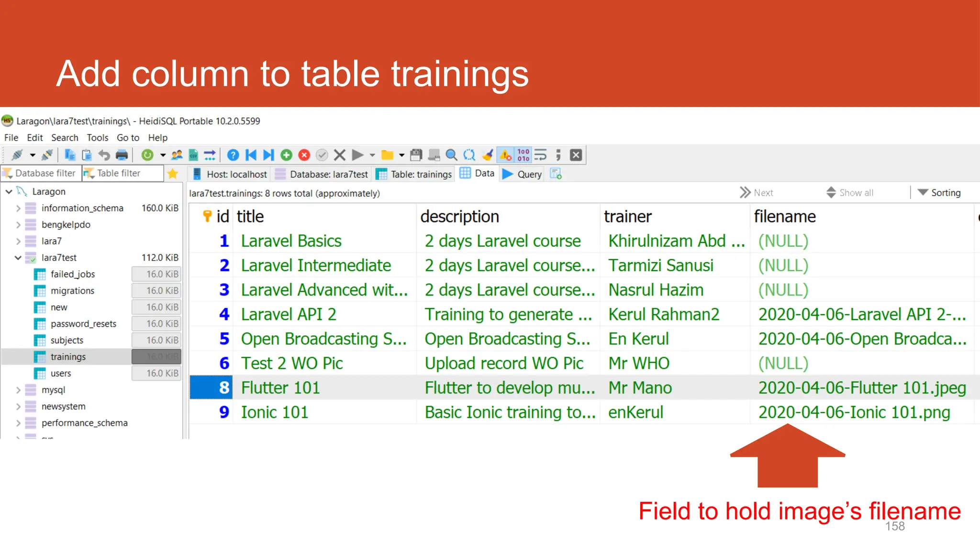Screen dimensions: 980x551
Task: Open the dropdown arrow beside the folder icon
Action: tap(402, 155)
